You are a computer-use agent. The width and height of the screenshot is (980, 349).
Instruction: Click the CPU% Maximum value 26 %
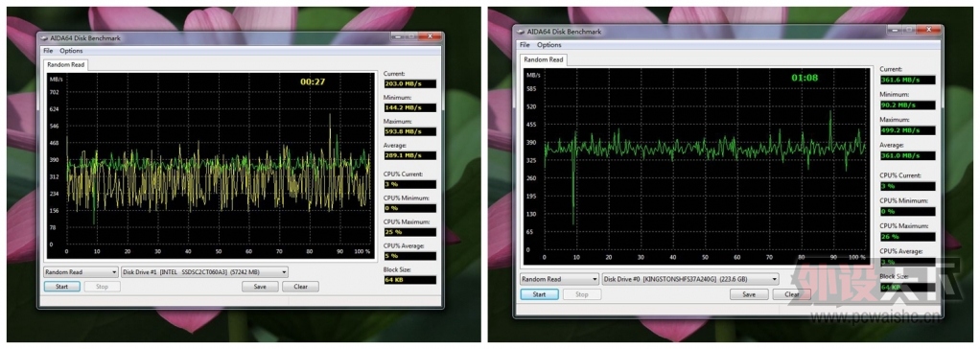[907, 237]
